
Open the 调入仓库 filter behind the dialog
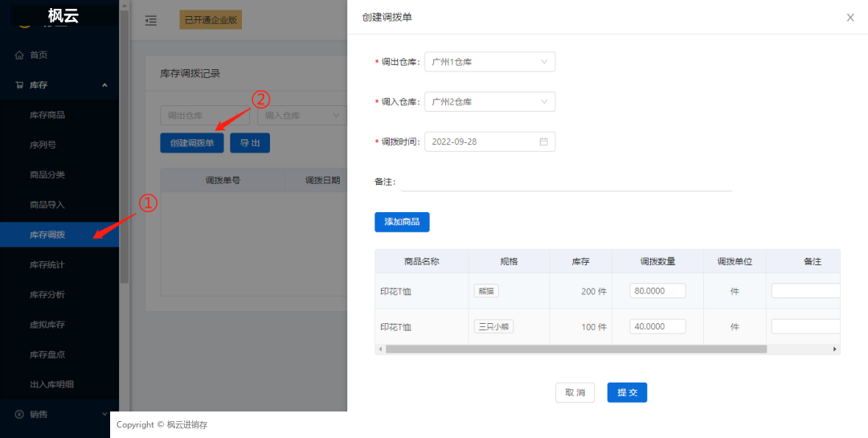coord(301,115)
